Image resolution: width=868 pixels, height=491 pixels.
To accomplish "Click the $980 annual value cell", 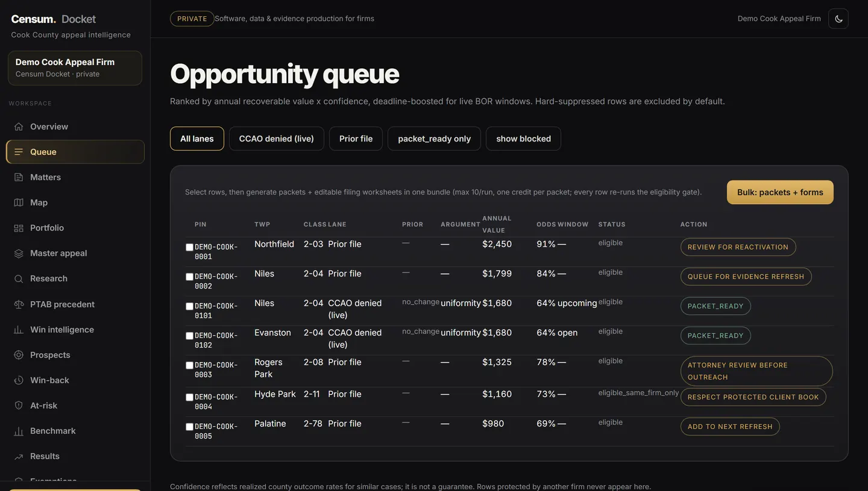I will pyautogui.click(x=493, y=424).
